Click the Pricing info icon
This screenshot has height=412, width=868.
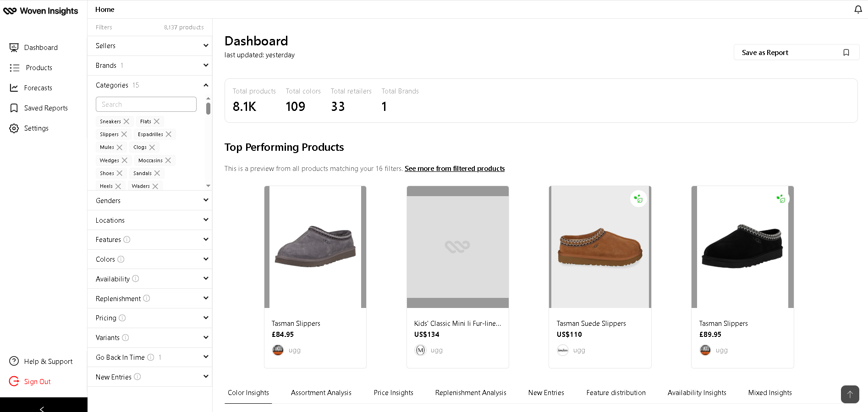pos(122,318)
